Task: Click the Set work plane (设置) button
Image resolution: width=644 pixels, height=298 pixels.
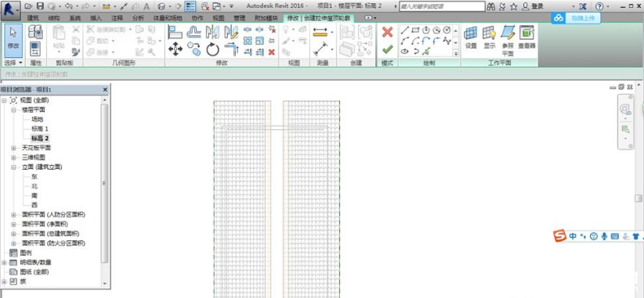Action: click(471, 38)
